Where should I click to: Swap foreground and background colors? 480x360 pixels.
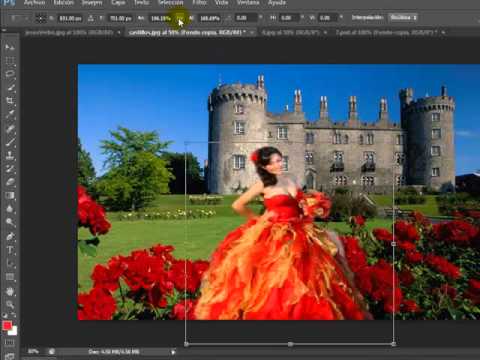[x=14, y=315]
